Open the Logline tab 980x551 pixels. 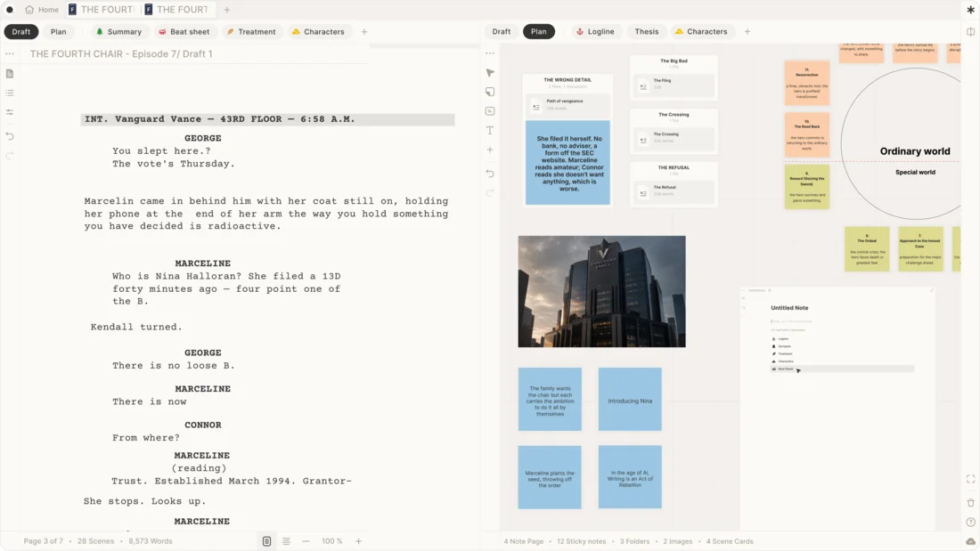point(595,31)
